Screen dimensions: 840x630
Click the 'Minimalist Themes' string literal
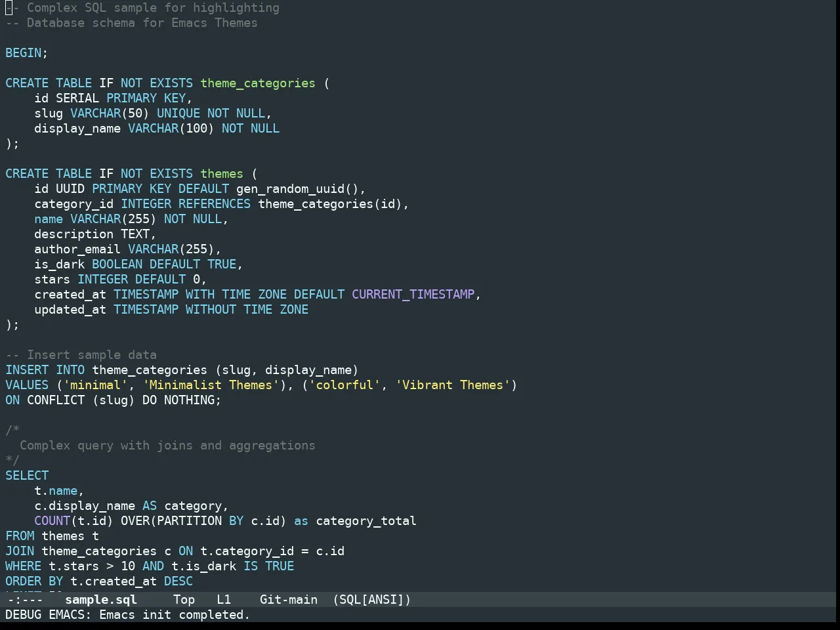point(211,385)
